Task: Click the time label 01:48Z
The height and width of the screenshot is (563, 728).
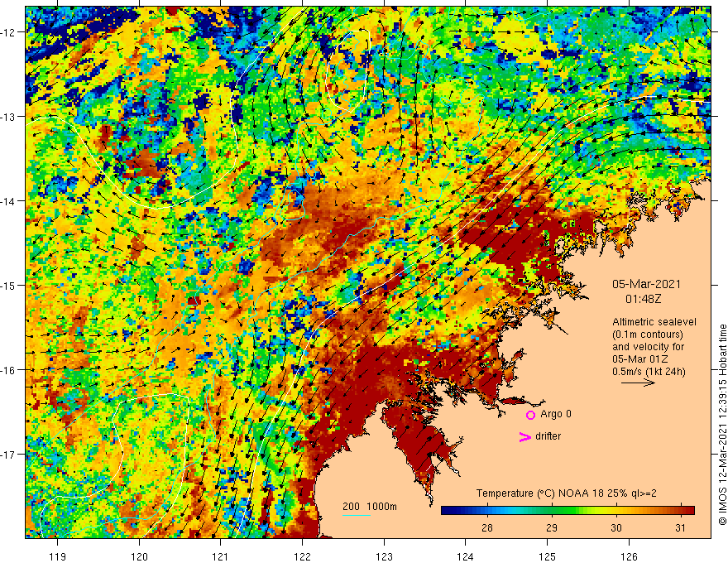Action: point(643,299)
